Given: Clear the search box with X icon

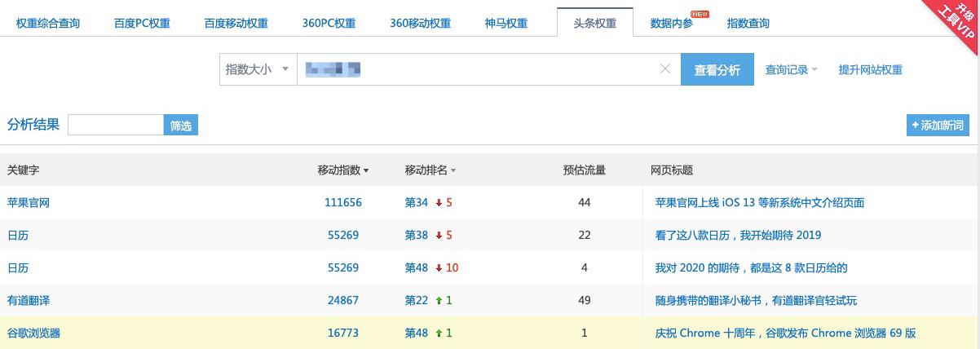Looking at the screenshot, I should coord(665,69).
